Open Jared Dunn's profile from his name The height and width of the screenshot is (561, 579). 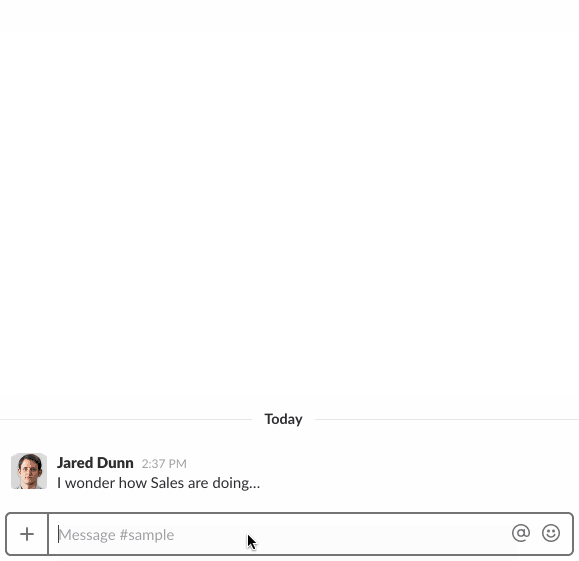click(x=95, y=463)
